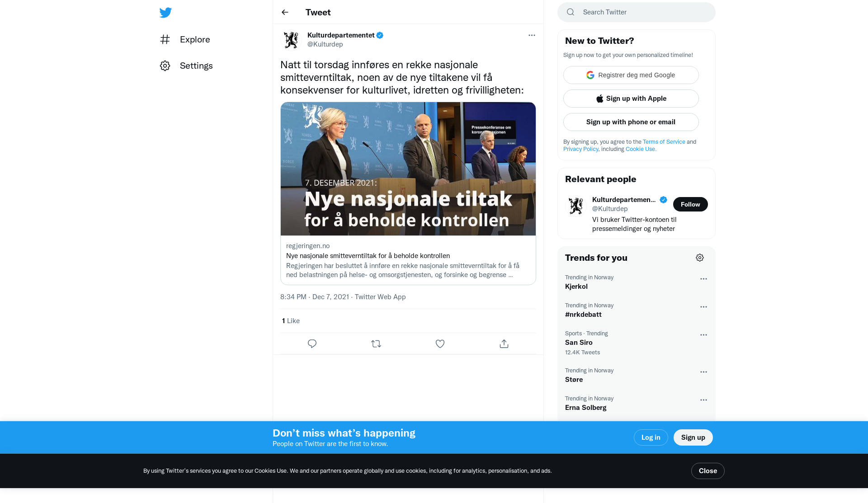
Task: Open more options for Kjerkol trend
Action: [703, 279]
